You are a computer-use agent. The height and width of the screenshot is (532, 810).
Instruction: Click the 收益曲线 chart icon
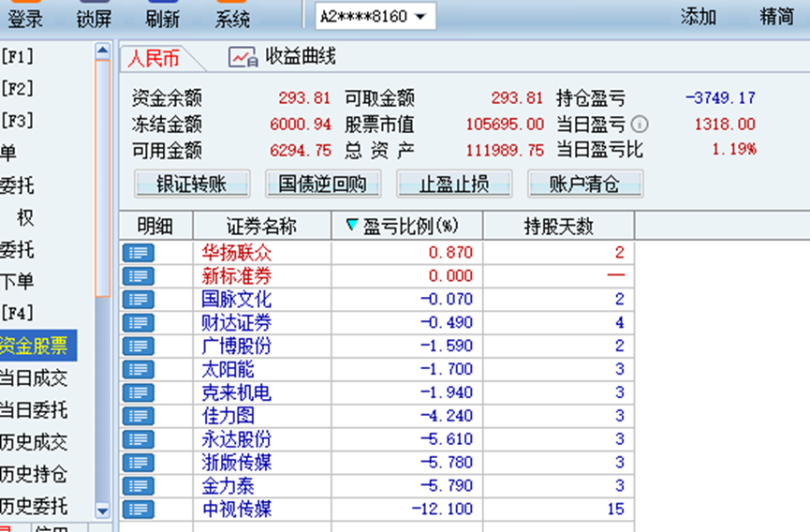point(243,57)
